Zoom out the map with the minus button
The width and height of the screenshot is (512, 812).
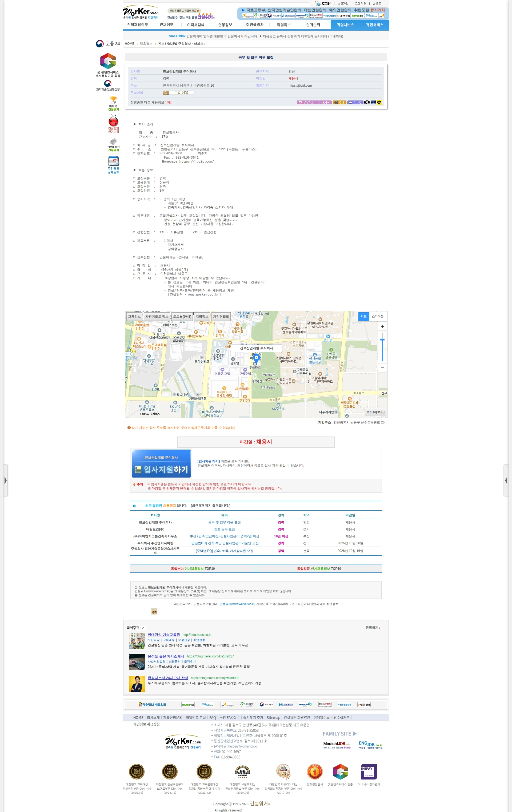(382, 367)
